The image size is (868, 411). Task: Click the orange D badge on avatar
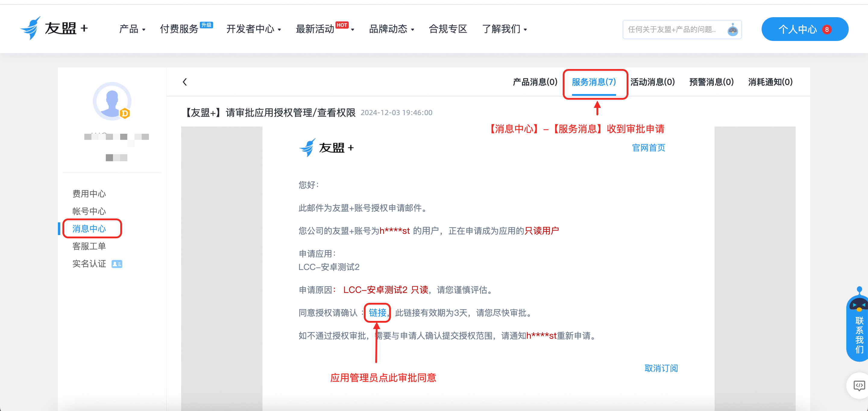[x=125, y=114]
